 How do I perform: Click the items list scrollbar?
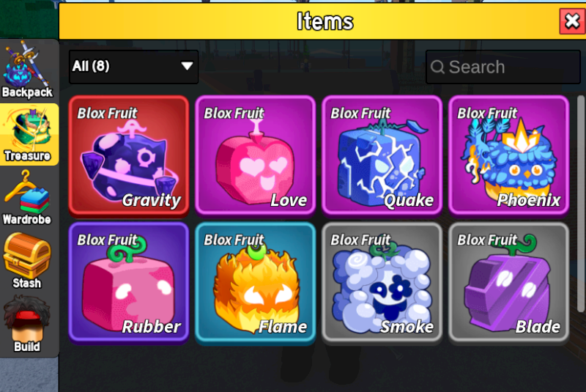[x=581, y=204]
